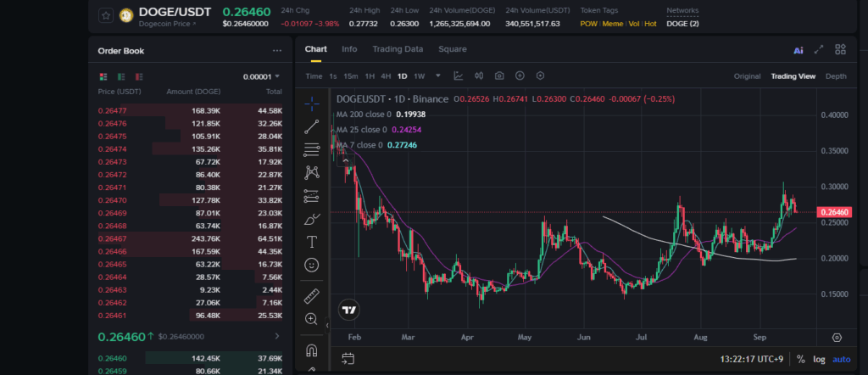This screenshot has width=868, height=375.
Task: Open the Trading Data tab
Action: click(398, 48)
